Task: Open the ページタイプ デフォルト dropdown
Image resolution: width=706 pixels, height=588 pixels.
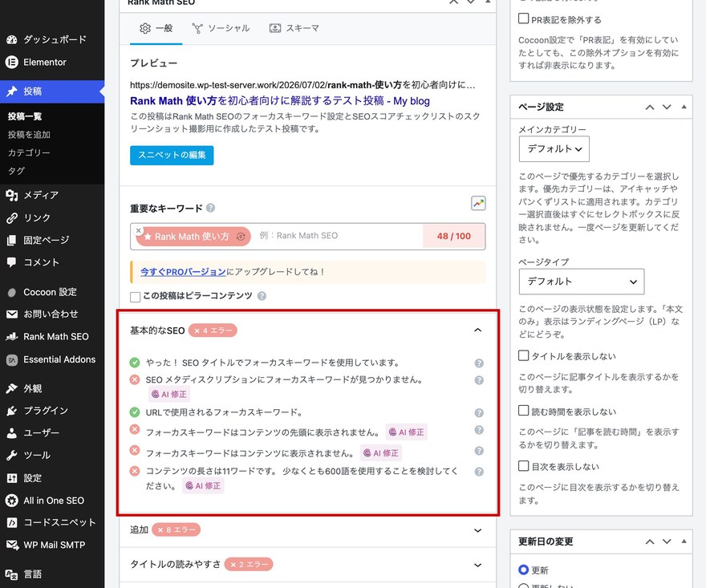Action: 582,282
